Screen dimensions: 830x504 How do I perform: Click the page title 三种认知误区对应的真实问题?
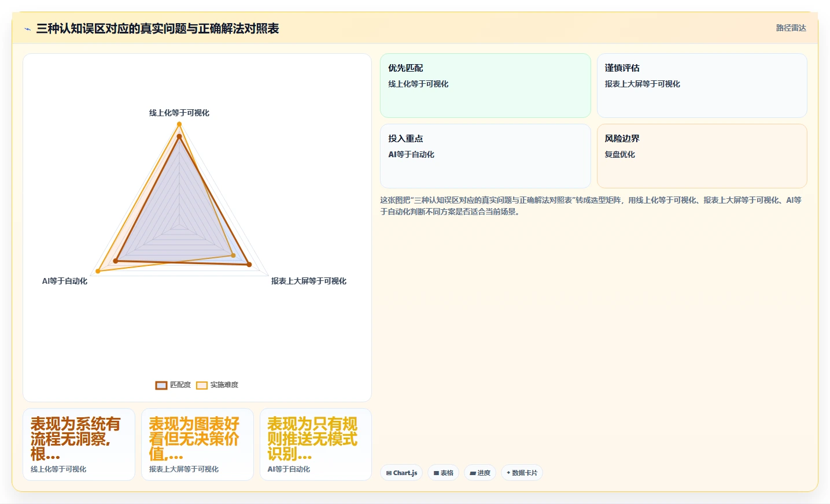tap(157, 29)
